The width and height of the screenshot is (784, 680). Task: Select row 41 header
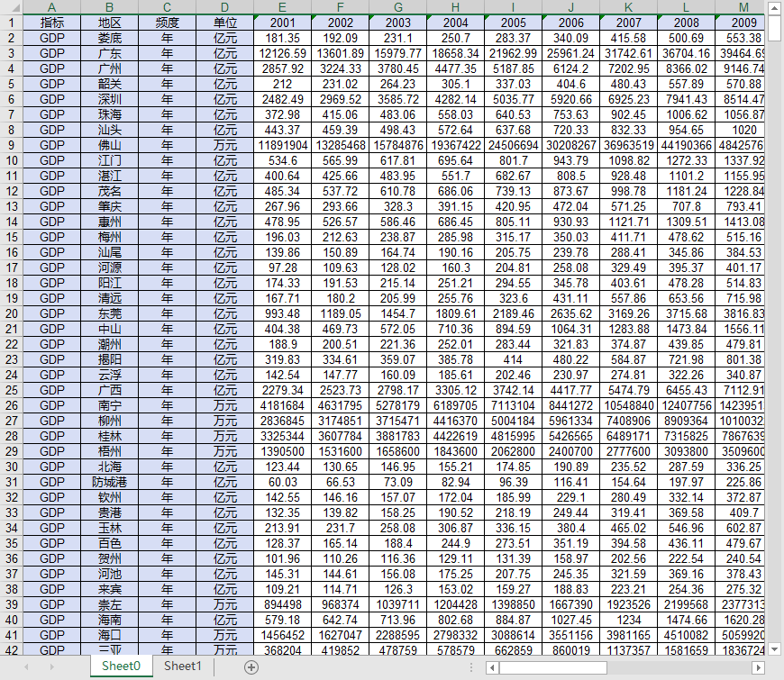tap(12, 635)
